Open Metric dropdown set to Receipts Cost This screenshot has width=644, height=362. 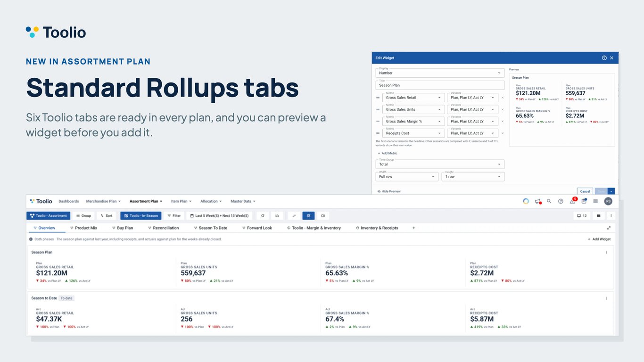(413, 133)
